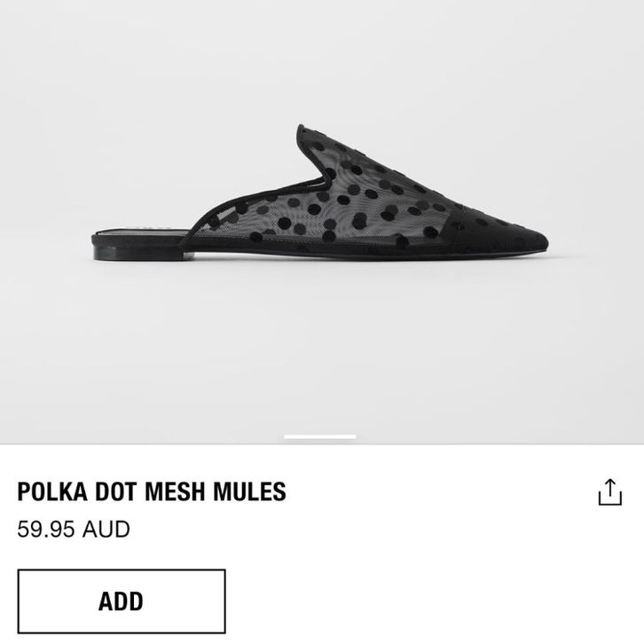Screen dimensions: 644x644
Task: Add the polka dot mules to cart
Action: coord(122,601)
